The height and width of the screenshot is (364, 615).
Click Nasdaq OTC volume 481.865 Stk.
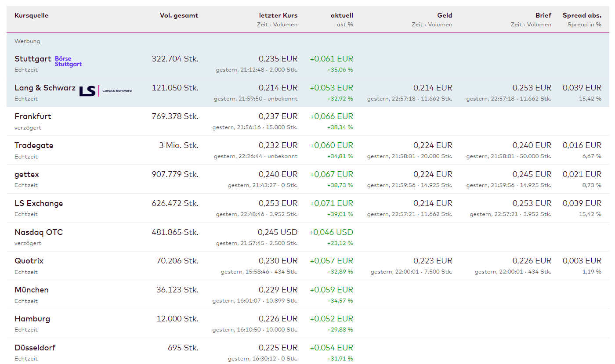[175, 232]
